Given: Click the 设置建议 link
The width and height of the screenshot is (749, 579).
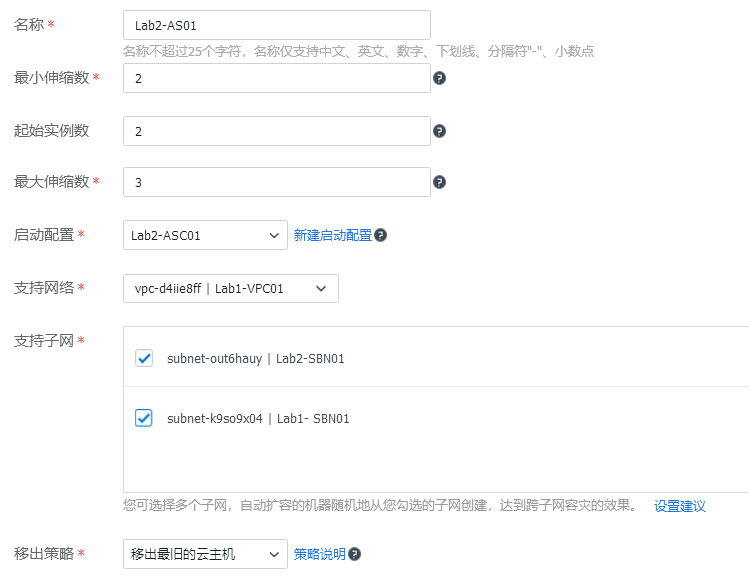Looking at the screenshot, I should [680, 506].
